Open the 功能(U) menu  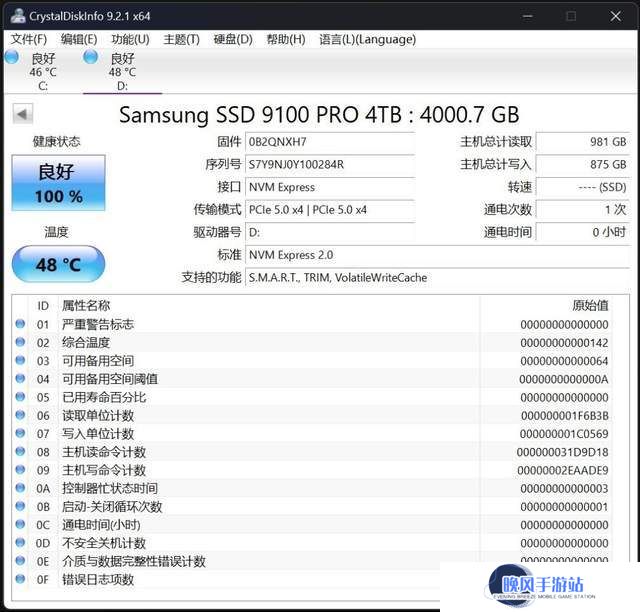130,39
